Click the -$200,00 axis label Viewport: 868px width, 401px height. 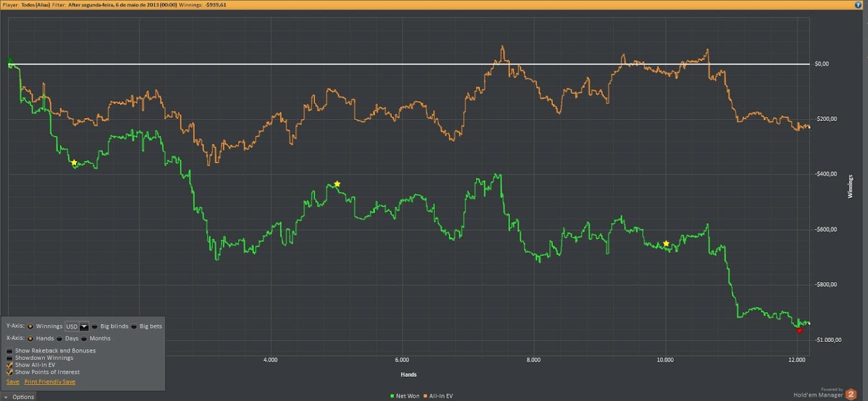pos(826,119)
